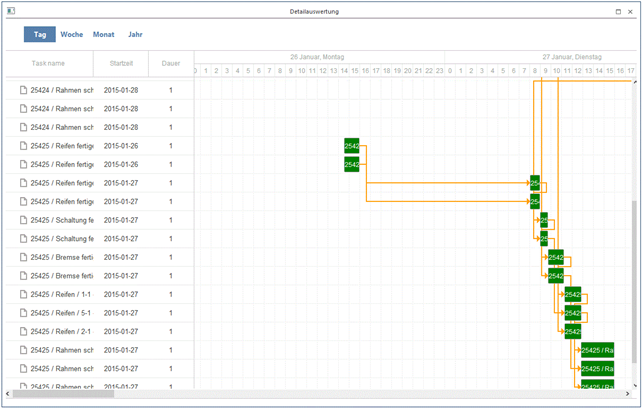Click the 27 Januar, Dienstag date header
Screen dimensions: 642x409
570,57
